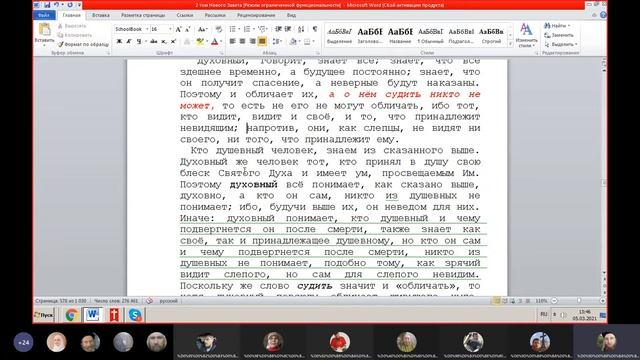Image resolution: width=640 pixels, height=360 pixels.
Task: Toggle justify alignment
Action: click(262, 41)
